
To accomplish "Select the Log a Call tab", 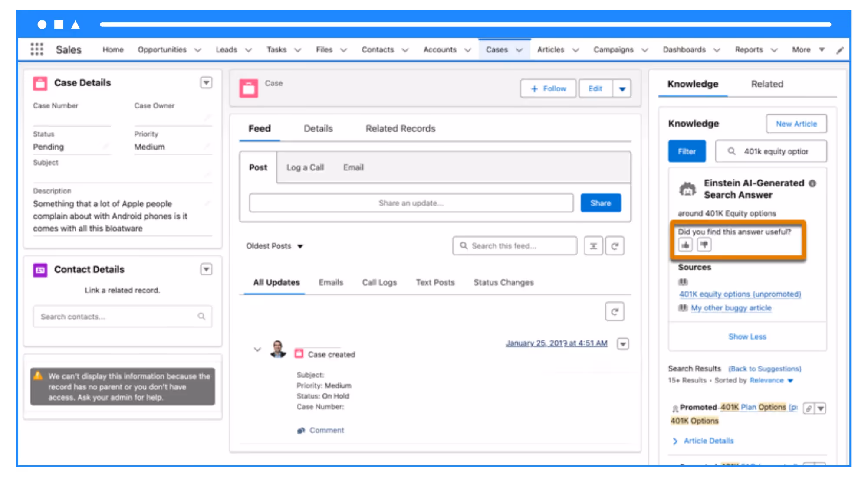I will coord(305,167).
